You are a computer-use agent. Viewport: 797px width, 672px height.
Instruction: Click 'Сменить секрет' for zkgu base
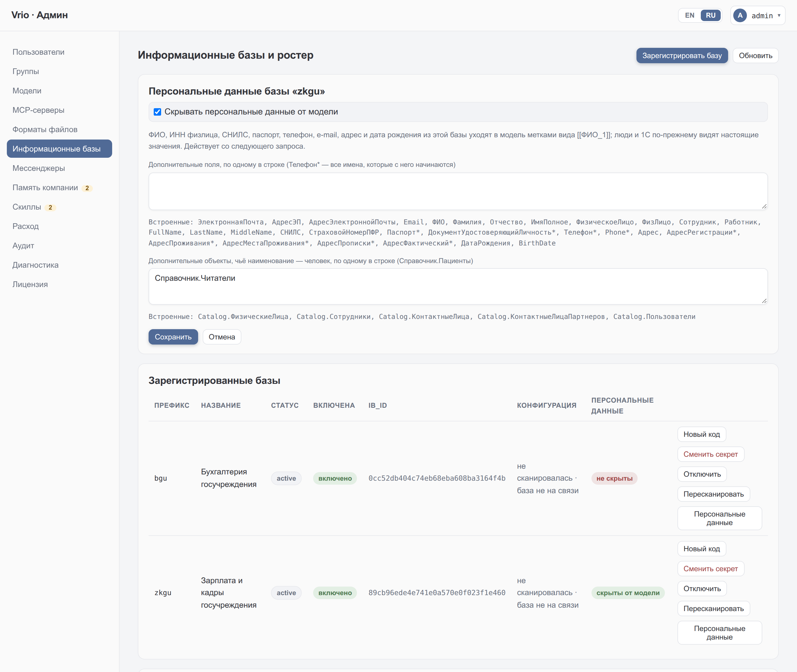710,569
